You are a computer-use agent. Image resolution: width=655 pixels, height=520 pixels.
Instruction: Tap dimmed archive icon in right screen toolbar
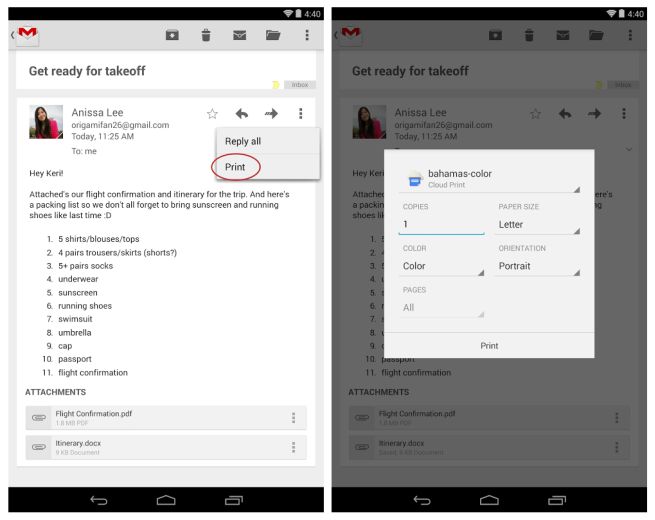[495, 35]
